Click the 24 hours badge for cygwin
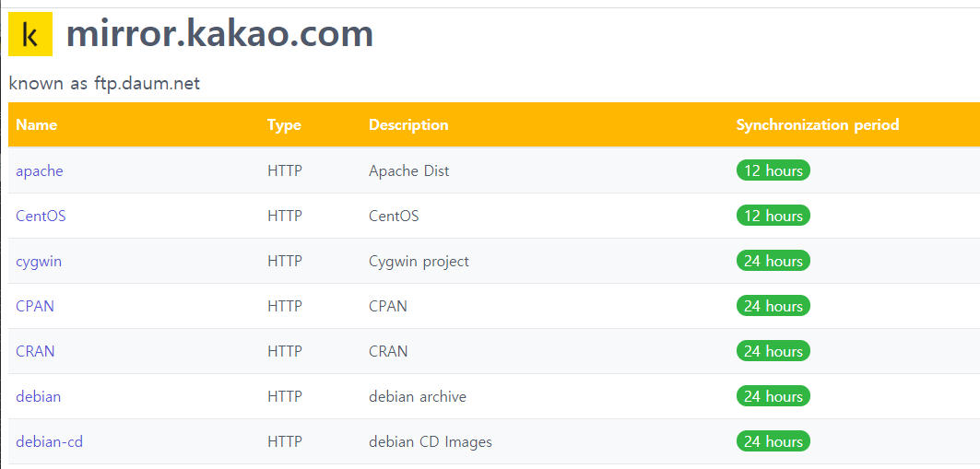Screen dimensions: 980x469 click(773, 261)
